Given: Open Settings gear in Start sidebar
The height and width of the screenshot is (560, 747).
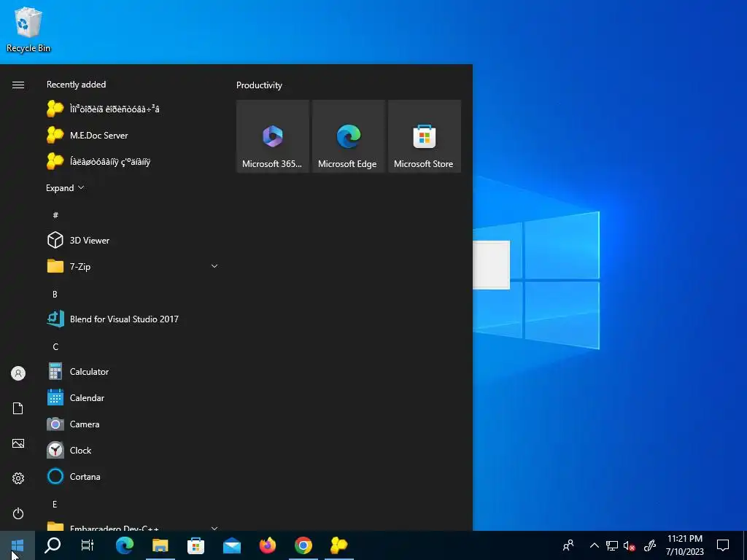Looking at the screenshot, I should (x=18, y=478).
